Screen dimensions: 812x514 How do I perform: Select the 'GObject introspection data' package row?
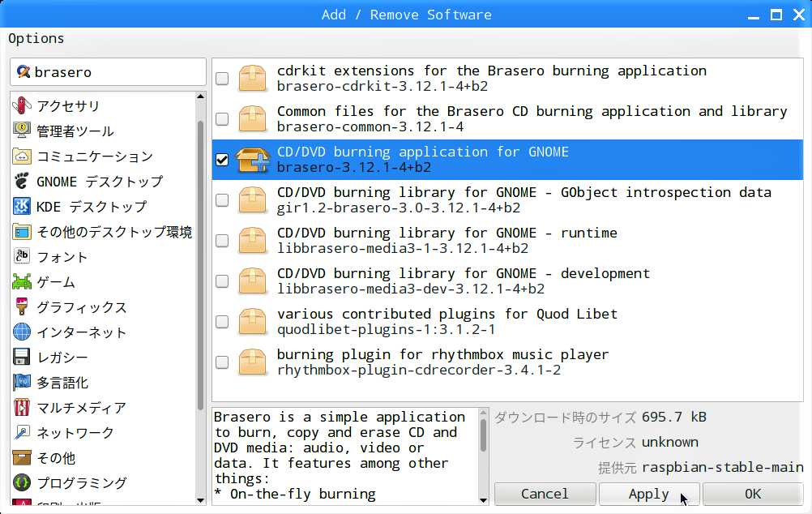pos(507,200)
